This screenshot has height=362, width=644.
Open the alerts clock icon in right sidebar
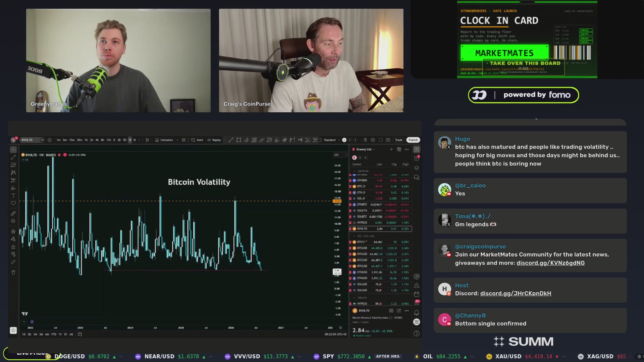pyautogui.click(x=416, y=158)
